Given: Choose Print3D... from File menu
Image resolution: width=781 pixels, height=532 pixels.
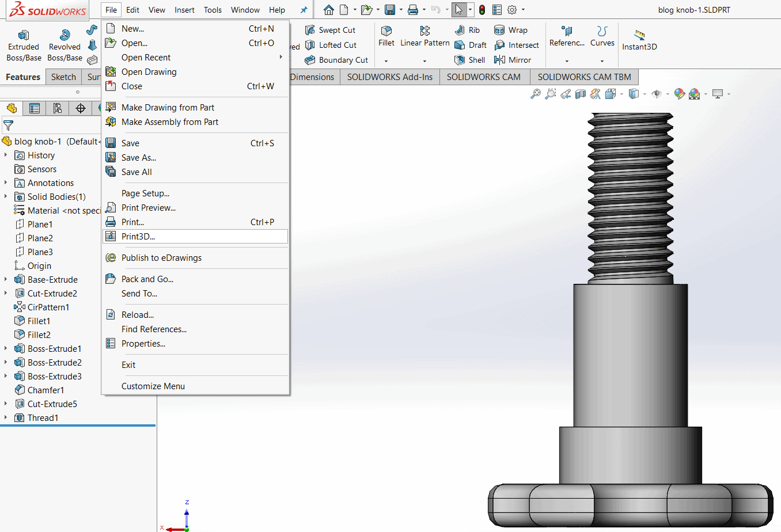Looking at the screenshot, I should [x=195, y=236].
